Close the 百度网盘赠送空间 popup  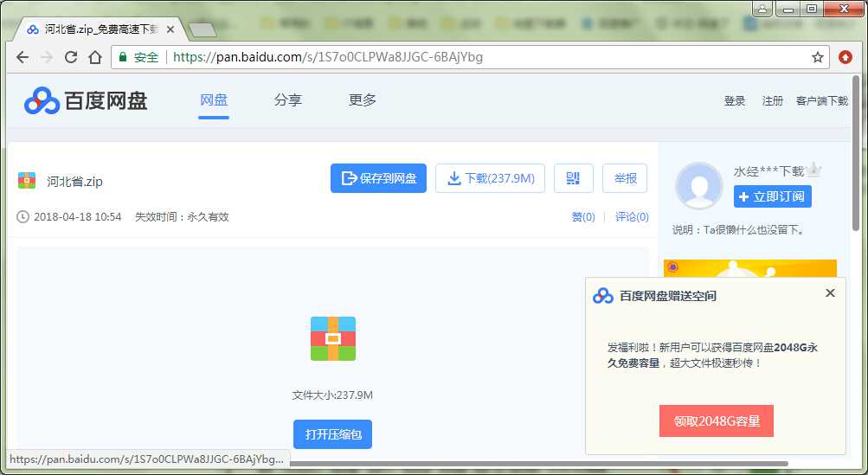click(830, 292)
